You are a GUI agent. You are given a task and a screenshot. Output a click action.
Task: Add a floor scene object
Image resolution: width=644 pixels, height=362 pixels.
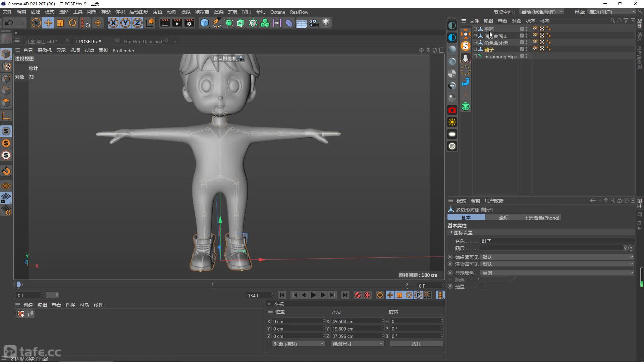click(x=302, y=23)
